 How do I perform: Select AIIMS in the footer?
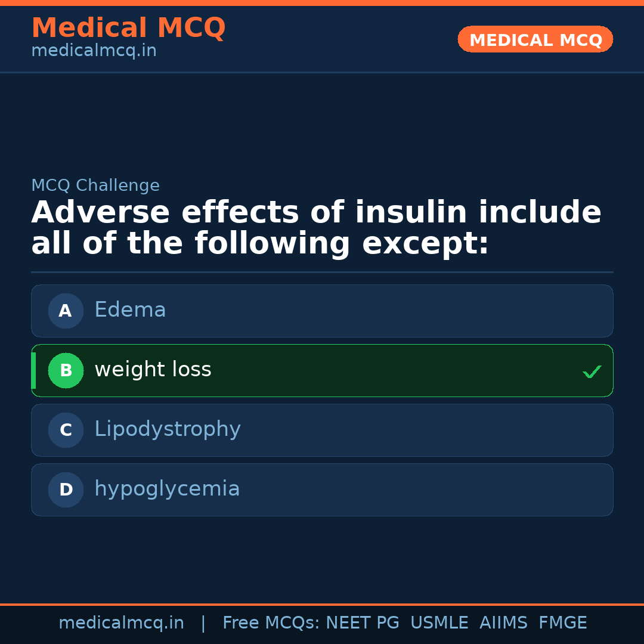503,623
